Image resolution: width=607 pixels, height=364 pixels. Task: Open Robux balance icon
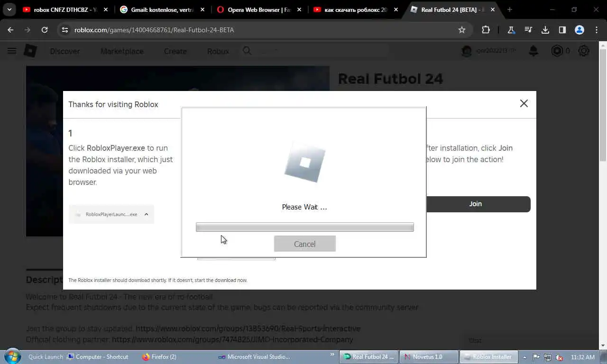click(557, 51)
